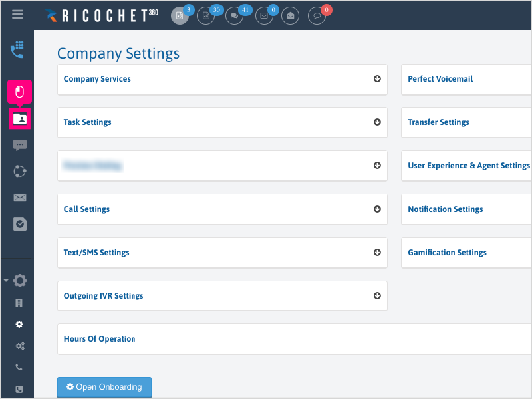The height and width of the screenshot is (399, 532).
Task: Expand the blurred-title section arrow
Action: 377,165
